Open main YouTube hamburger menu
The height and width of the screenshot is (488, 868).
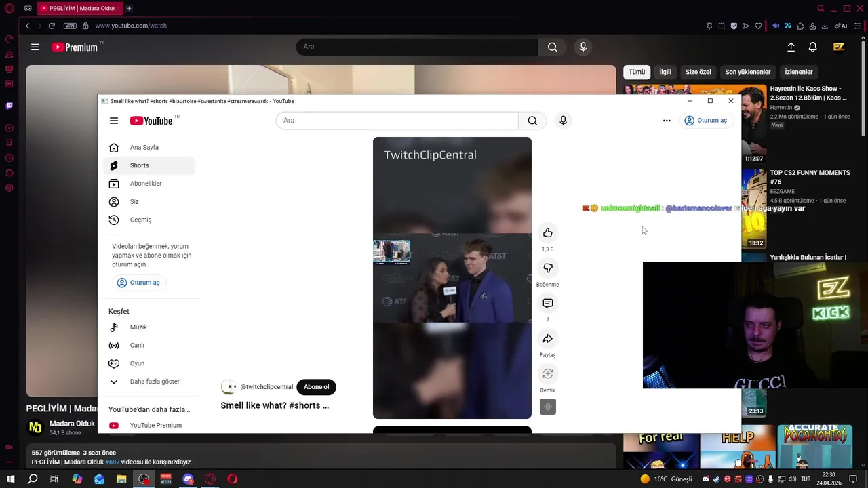tap(35, 47)
